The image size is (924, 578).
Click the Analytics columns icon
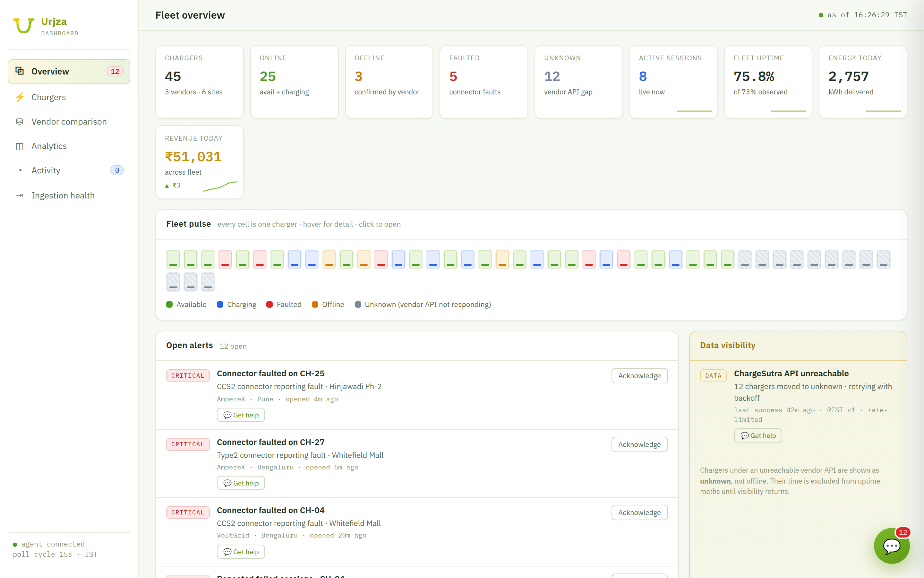coord(20,146)
